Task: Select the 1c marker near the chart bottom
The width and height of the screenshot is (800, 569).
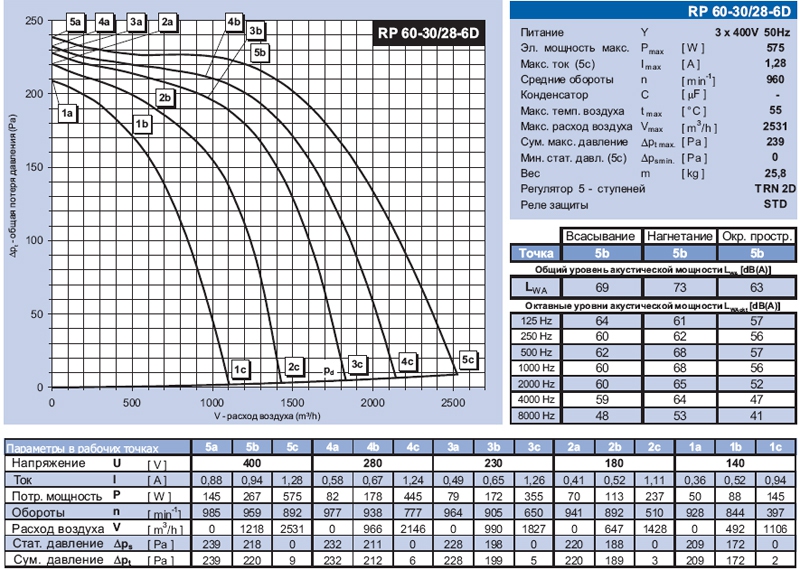Action: click(240, 369)
